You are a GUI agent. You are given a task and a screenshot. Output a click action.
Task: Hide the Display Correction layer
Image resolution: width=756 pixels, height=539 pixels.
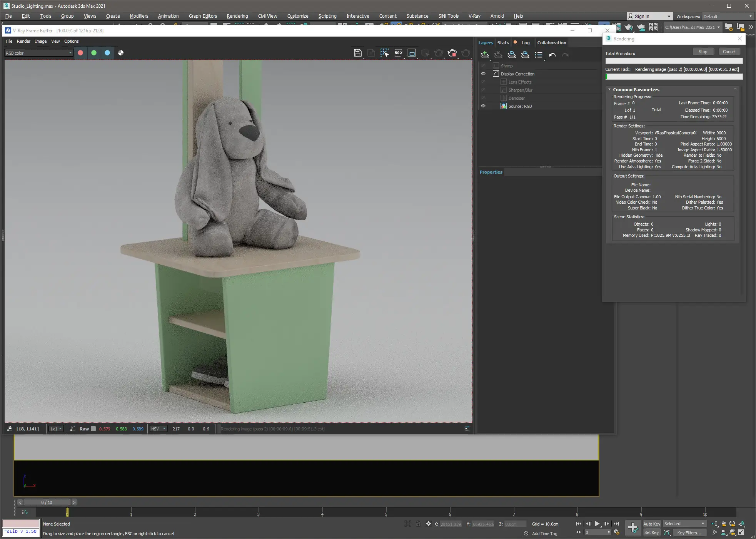coord(483,74)
